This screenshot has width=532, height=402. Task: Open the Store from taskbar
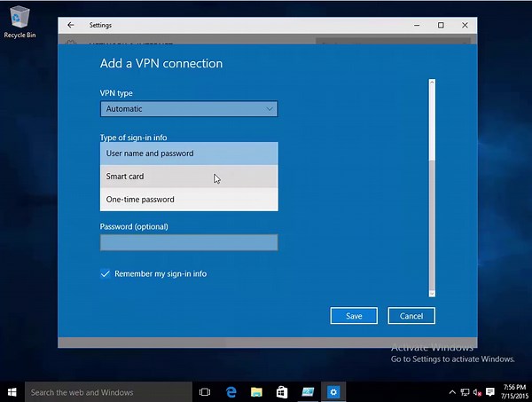pyautogui.click(x=282, y=392)
